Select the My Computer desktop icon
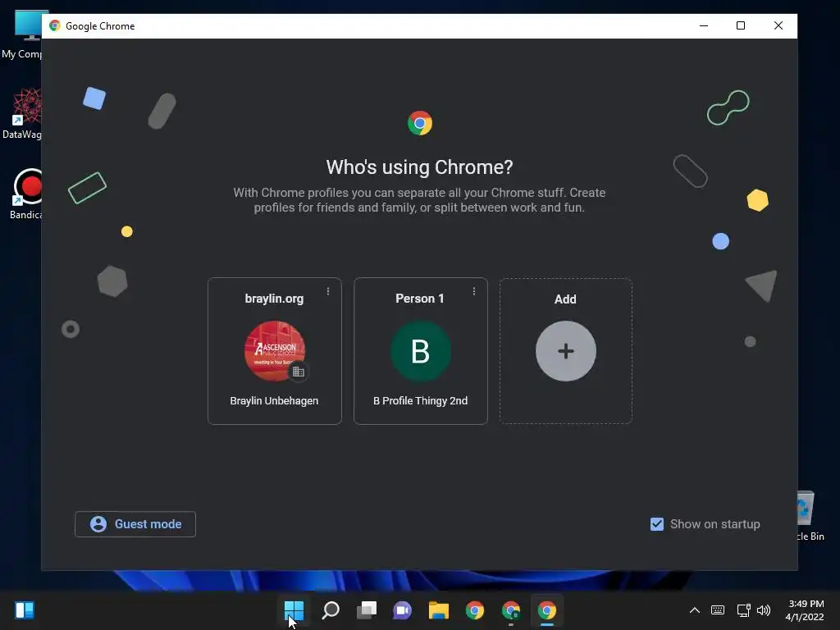 tap(21, 34)
